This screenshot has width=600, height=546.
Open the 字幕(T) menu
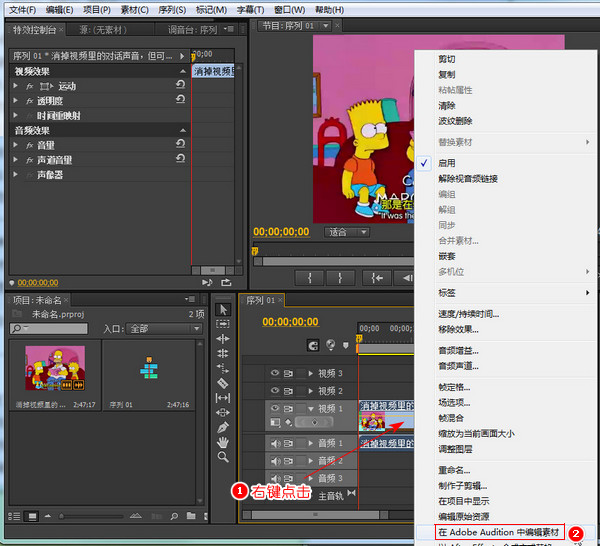(x=250, y=10)
